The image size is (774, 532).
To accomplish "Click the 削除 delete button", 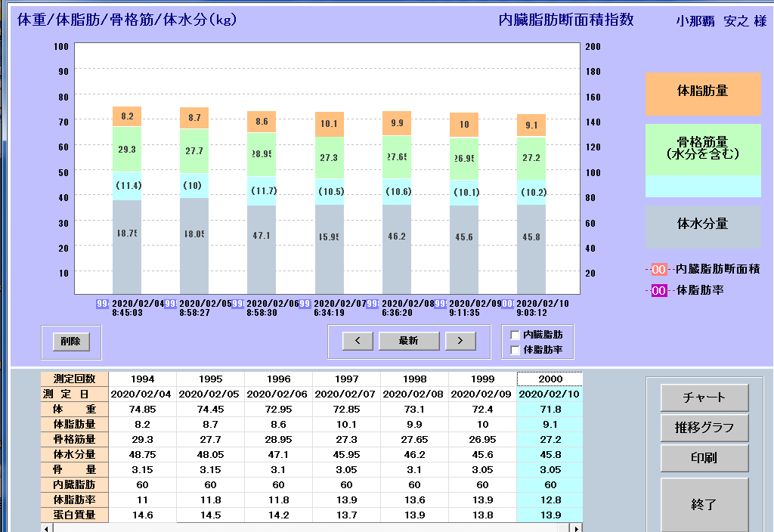I will [71, 341].
